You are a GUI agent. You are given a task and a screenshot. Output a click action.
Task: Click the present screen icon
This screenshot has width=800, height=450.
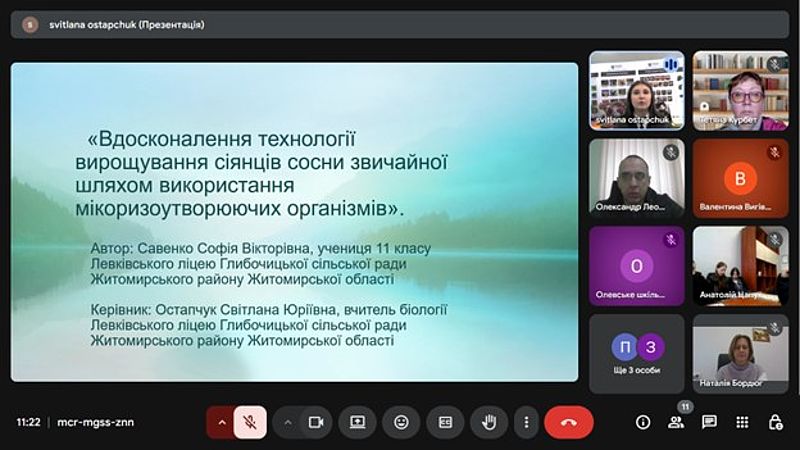[357, 422]
